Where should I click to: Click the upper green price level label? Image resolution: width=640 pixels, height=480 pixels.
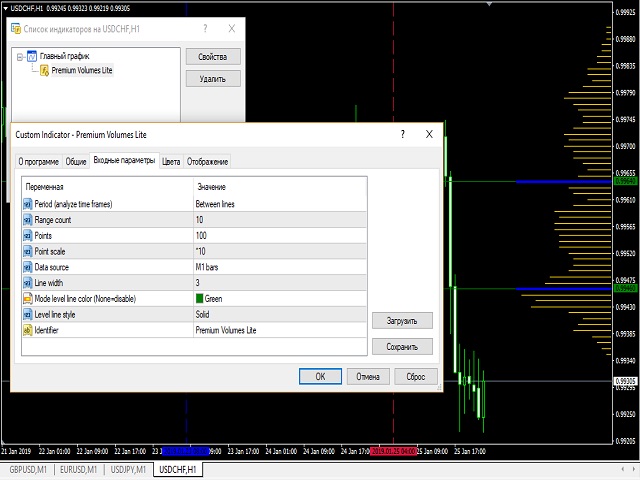626,181
